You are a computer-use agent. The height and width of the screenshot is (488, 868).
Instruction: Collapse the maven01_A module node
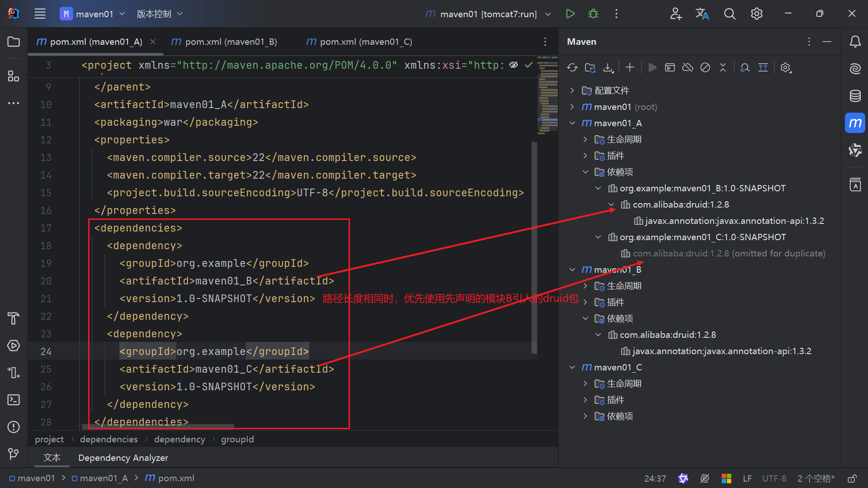pos(572,123)
